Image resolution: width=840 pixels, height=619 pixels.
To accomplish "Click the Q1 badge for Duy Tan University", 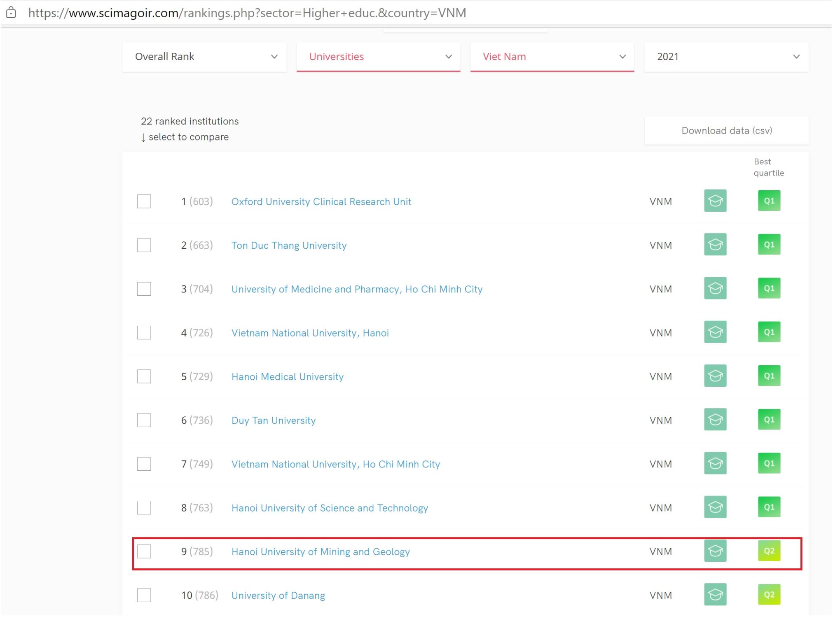I will pos(769,420).
